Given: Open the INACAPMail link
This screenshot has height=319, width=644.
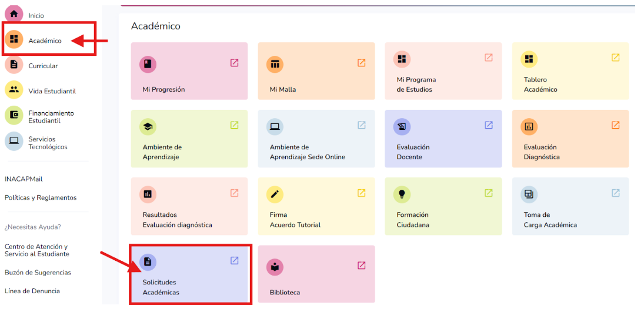Looking at the screenshot, I should pyautogui.click(x=24, y=179).
